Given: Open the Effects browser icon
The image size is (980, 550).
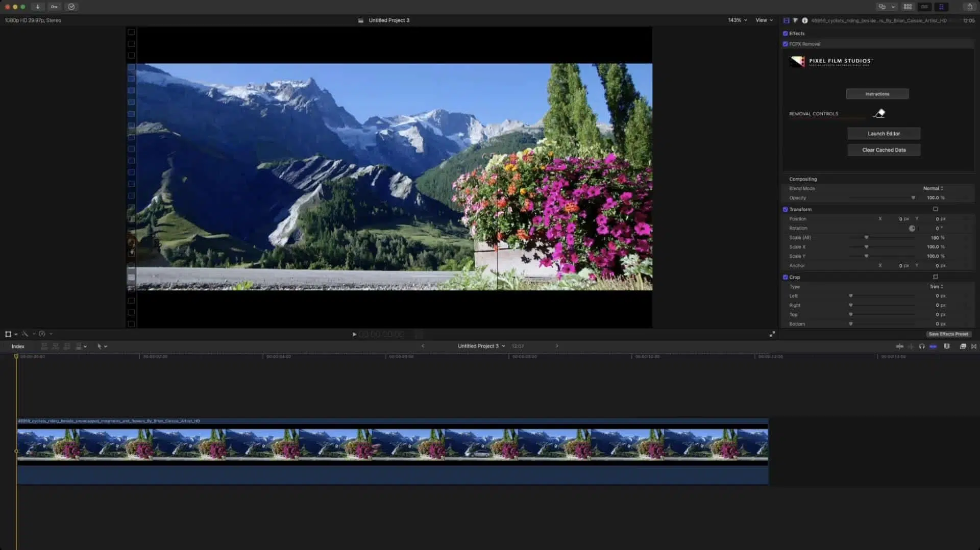Looking at the screenshot, I should pyautogui.click(x=963, y=346).
